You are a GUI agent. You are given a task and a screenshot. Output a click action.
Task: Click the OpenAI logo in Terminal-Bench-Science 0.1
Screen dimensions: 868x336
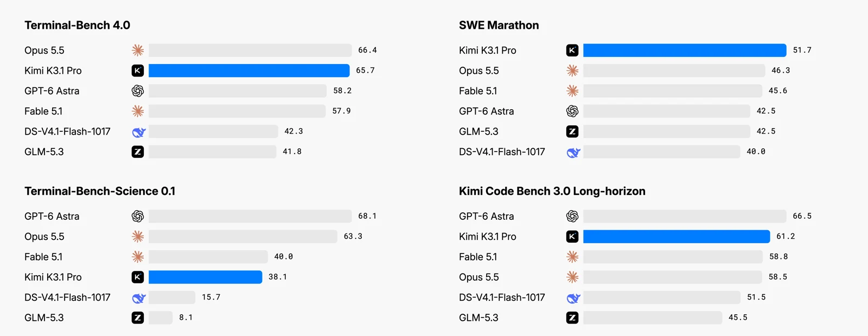tap(138, 216)
